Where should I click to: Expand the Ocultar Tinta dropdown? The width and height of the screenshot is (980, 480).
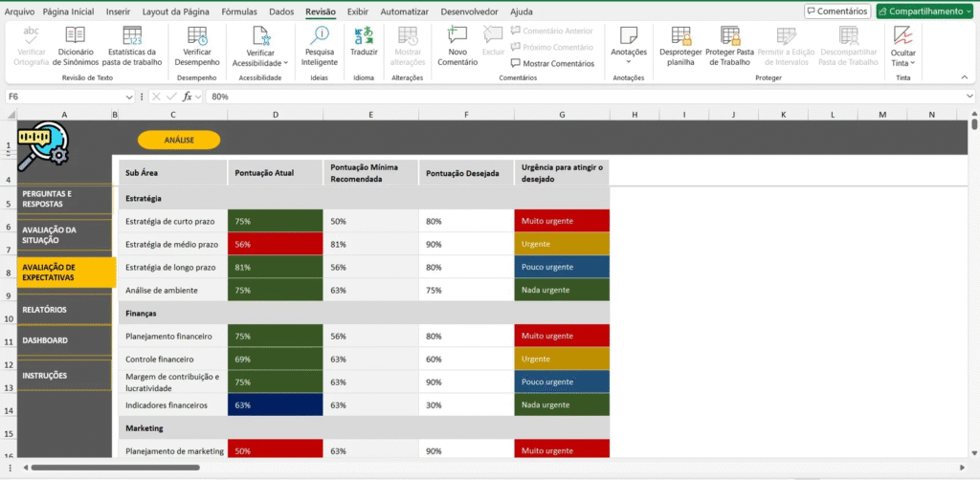902,46
